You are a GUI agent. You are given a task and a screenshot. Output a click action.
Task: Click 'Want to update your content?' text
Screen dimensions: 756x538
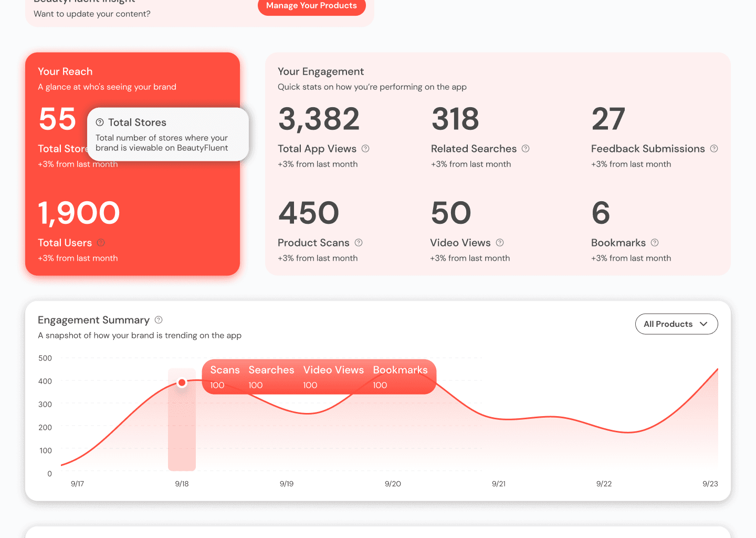click(x=92, y=14)
